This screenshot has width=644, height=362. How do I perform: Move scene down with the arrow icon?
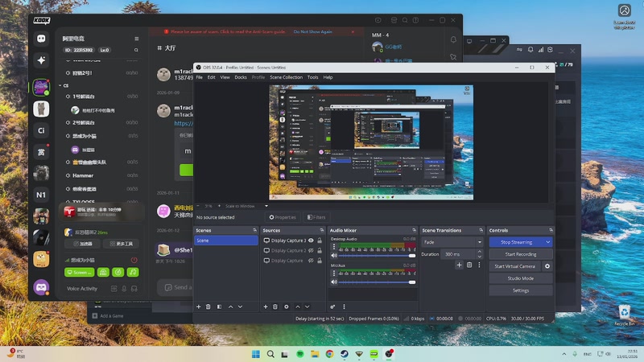click(240, 306)
